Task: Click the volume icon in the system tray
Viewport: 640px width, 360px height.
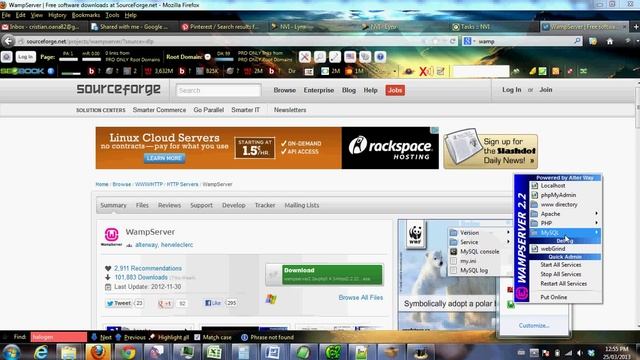Action: tap(580, 353)
